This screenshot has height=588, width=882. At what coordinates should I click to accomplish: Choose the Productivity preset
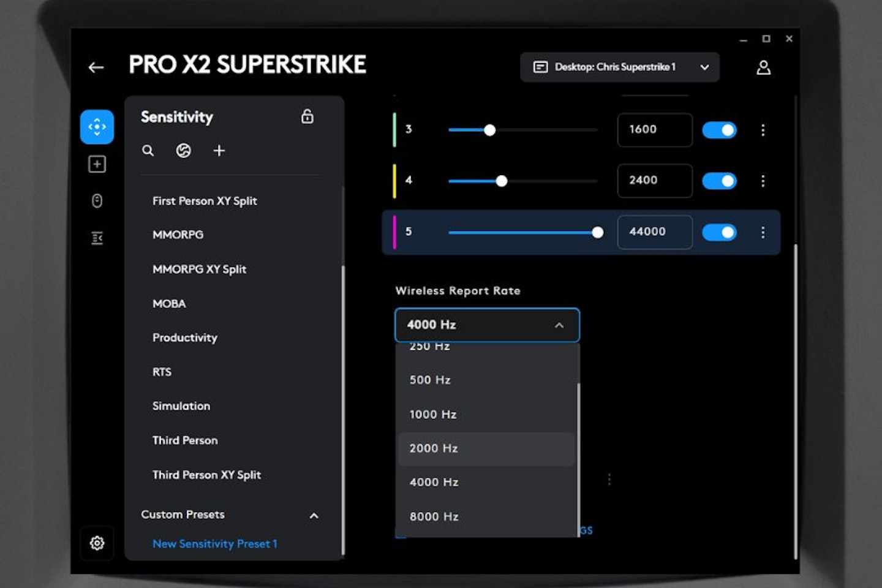(x=184, y=337)
